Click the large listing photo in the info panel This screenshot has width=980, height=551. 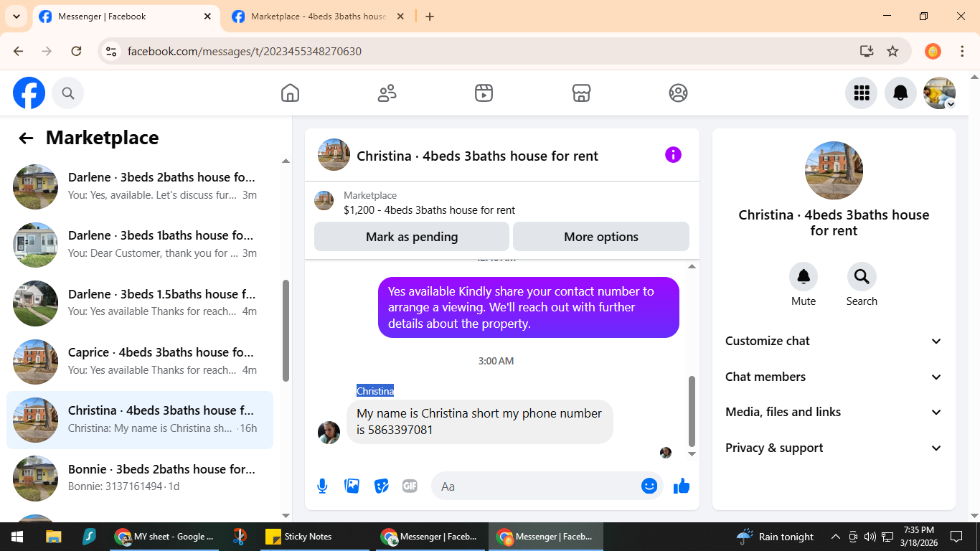tap(834, 171)
